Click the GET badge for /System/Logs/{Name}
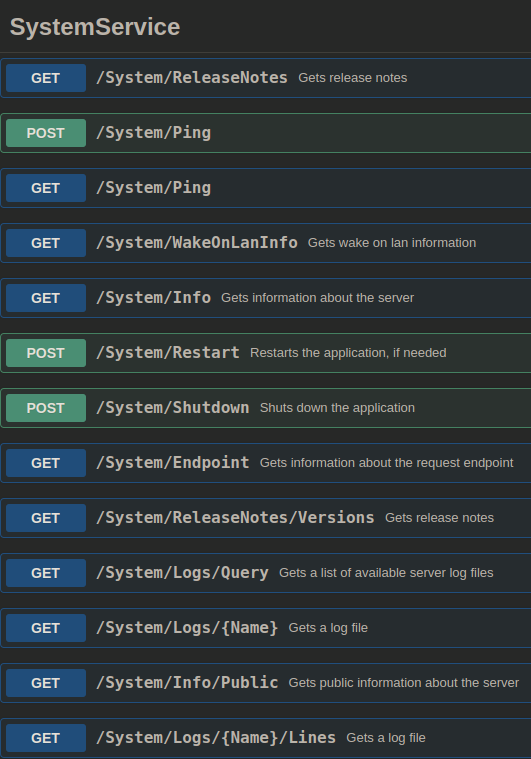The image size is (531, 759). coord(46,628)
